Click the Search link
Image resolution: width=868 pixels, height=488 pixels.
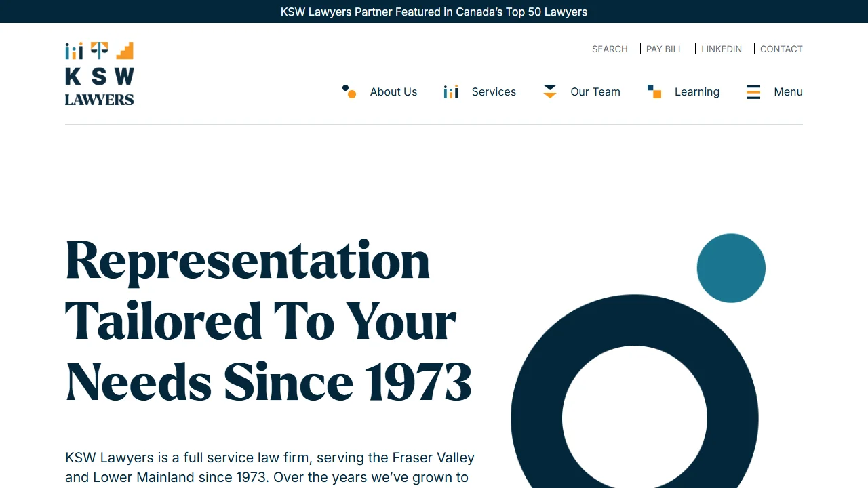coord(610,49)
